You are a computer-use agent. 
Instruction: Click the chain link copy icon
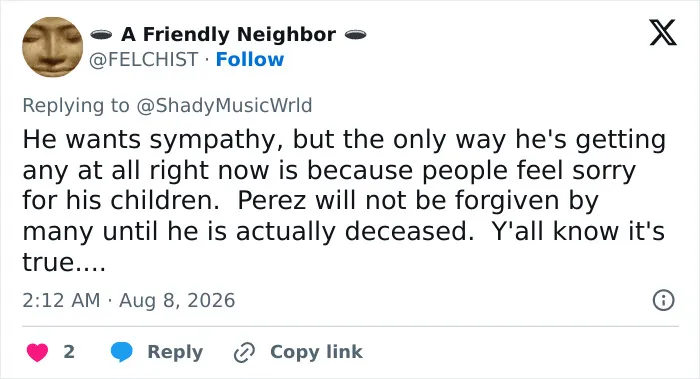pyautogui.click(x=244, y=352)
